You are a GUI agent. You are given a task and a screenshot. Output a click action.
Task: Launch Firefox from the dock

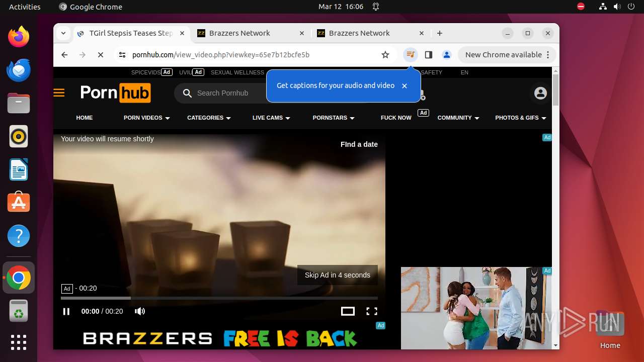19,37
